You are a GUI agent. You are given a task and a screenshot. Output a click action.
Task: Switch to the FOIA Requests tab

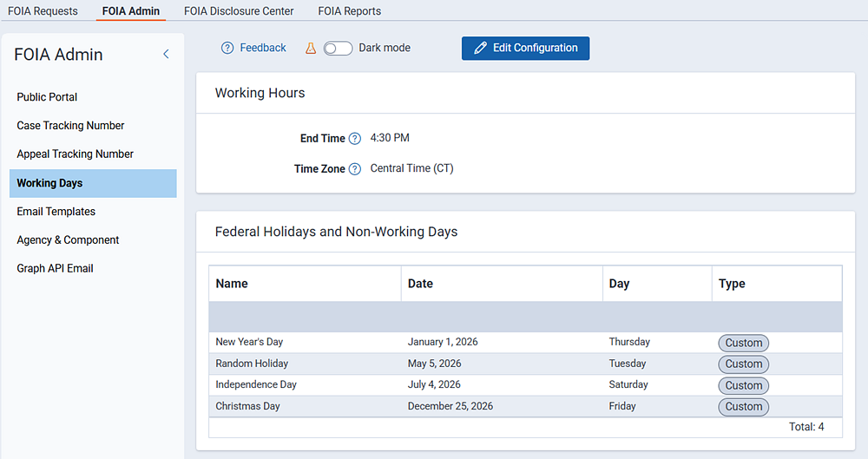(43, 11)
